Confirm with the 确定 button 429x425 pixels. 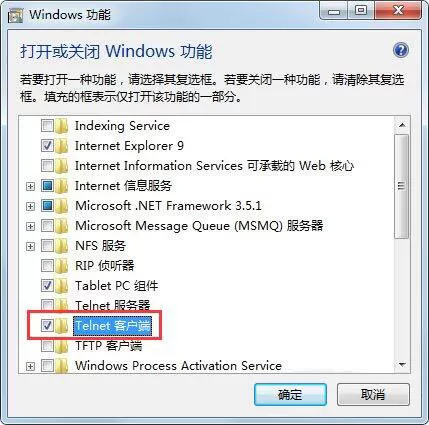(x=290, y=395)
